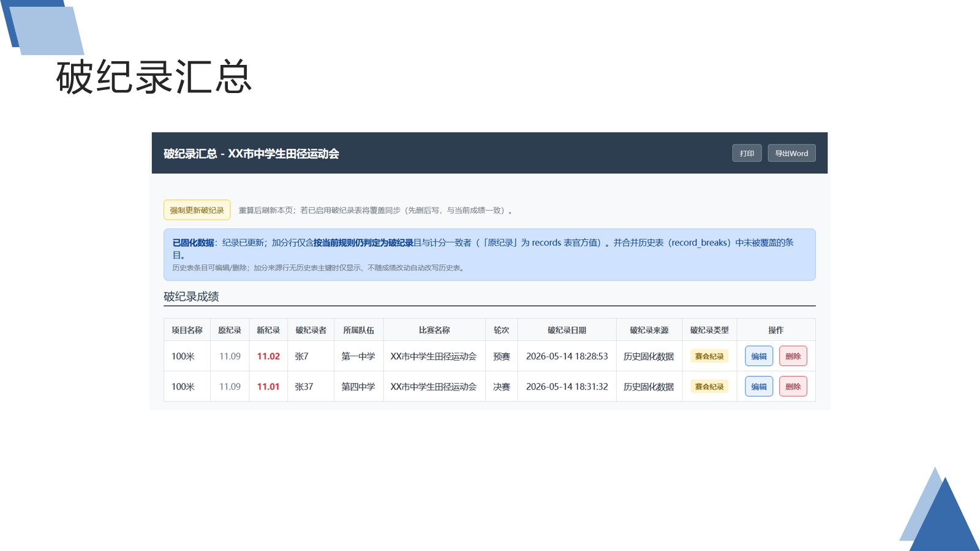Click 100米 in the 张37 row
980x551 pixels.
click(183, 387)
